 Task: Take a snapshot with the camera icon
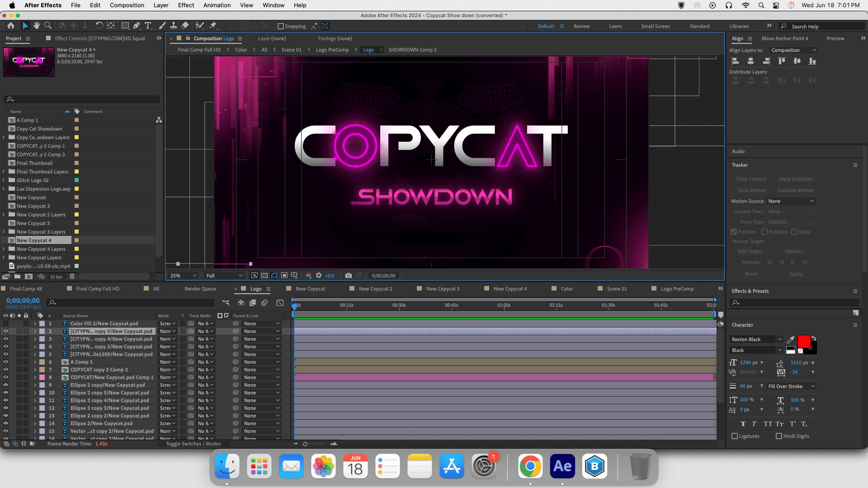(348, 276)
